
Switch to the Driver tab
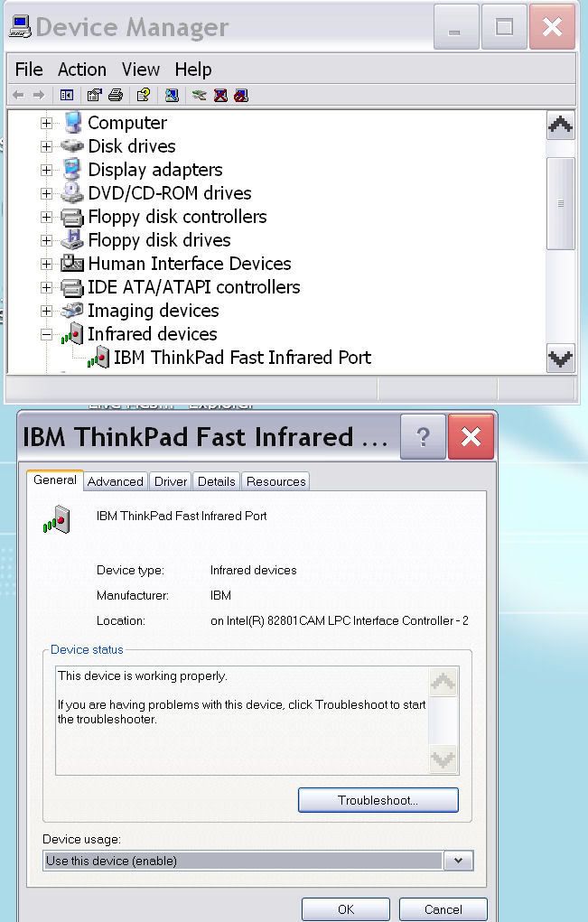[x=170, y=481]
